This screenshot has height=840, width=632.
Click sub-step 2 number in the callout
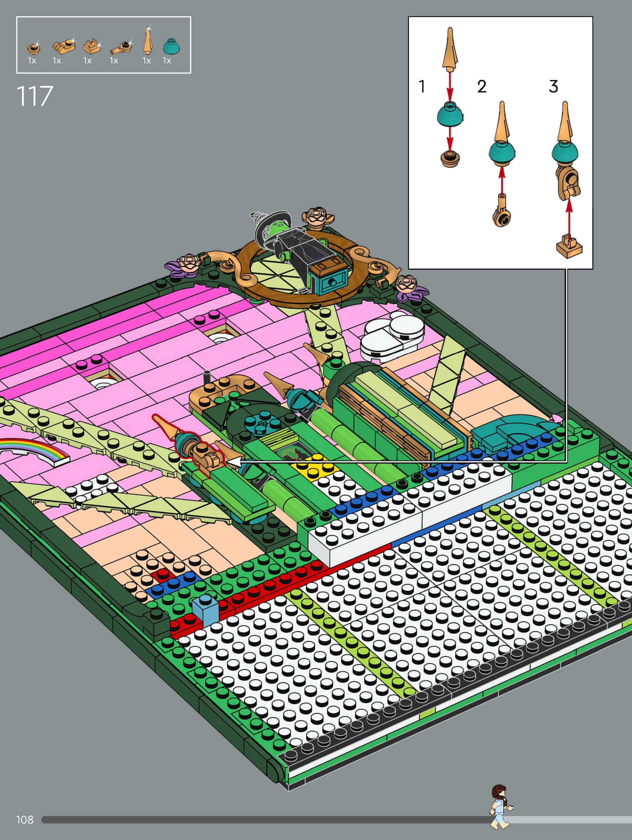click(x=482, y=86)
